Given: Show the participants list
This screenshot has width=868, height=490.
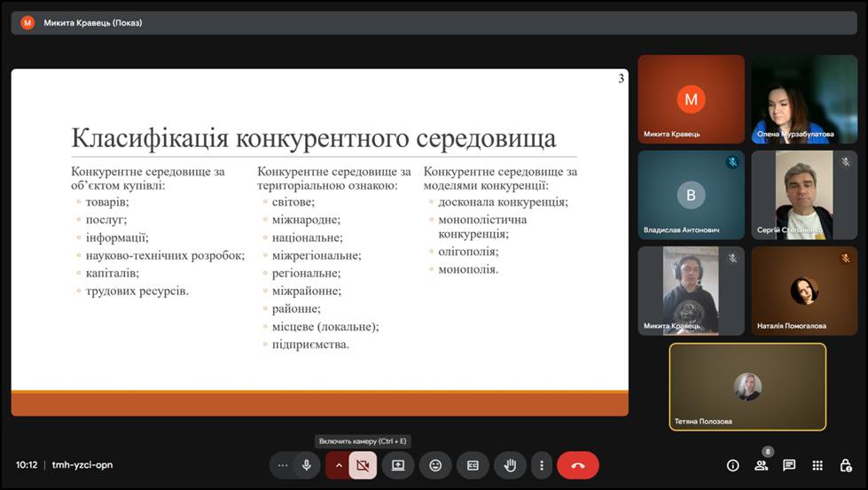Looking at the screenshot, I should [x=761, y=465].
